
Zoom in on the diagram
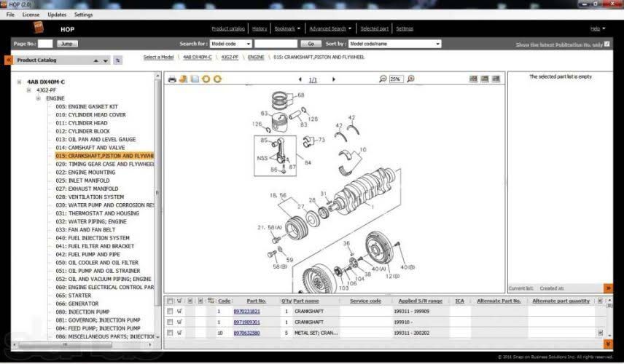[x=410, y=79]
